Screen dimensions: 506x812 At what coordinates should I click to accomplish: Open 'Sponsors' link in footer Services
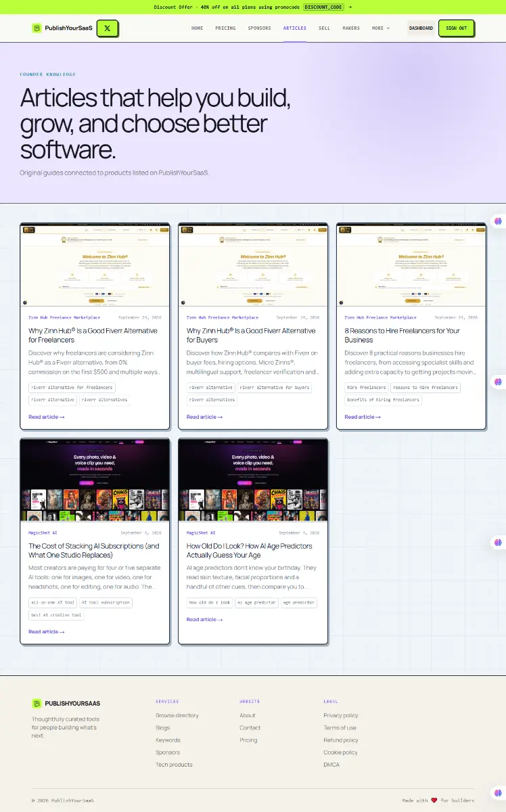pyautogui.click(x=168, y=752)
